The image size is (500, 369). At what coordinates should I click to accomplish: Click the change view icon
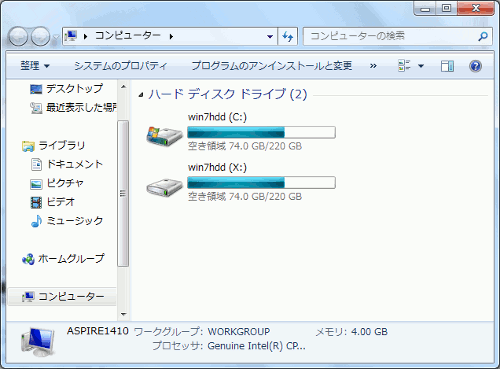tap(404, 66)
